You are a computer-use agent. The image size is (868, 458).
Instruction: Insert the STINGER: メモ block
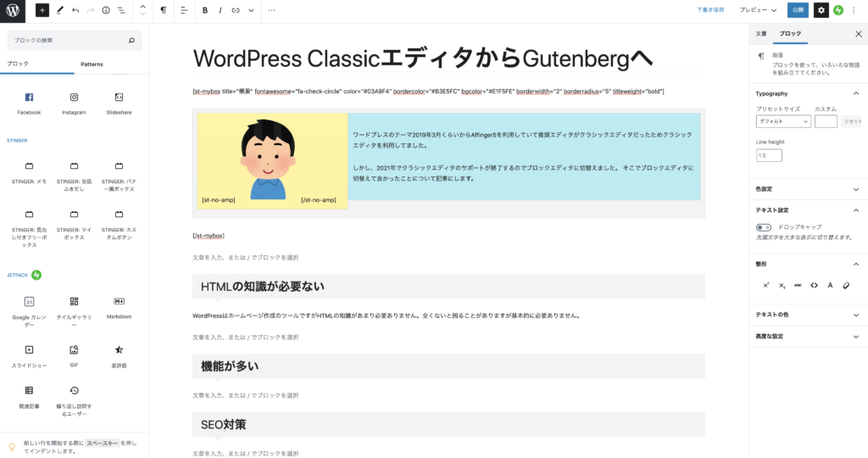click(29, 173)
